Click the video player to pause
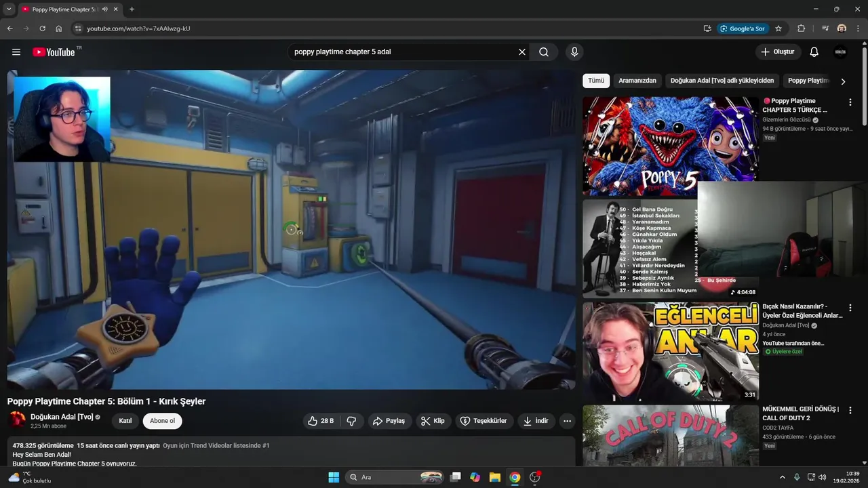The height and width of the screenshot is (488, 868). 292,230
